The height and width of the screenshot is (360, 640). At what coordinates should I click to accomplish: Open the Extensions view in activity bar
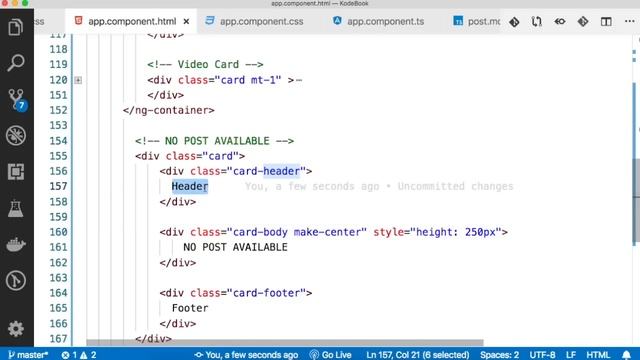16,171
